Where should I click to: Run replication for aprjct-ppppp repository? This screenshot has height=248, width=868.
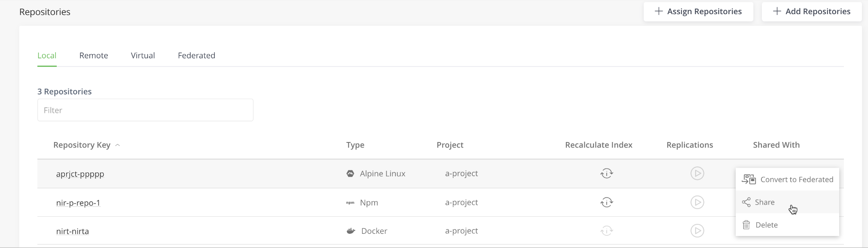point(697,173)
